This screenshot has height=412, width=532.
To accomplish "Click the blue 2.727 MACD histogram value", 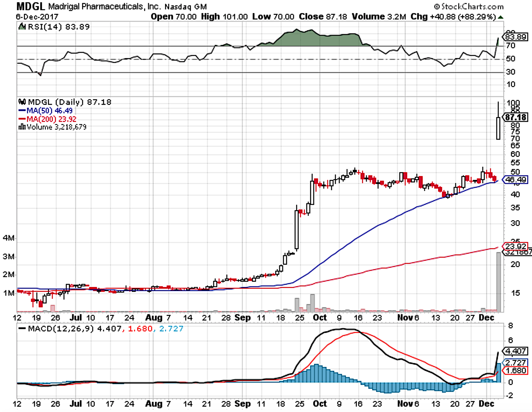I will [171, 329].
